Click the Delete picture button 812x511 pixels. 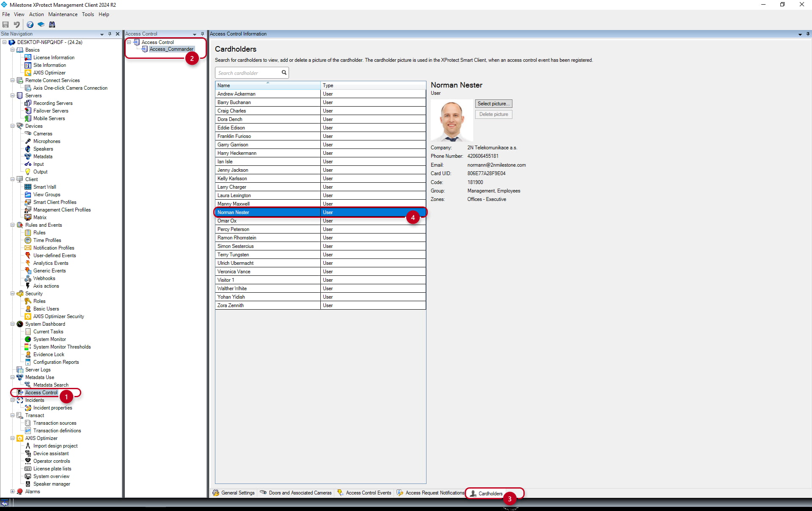pyautogui.click(x=493, y=114)
